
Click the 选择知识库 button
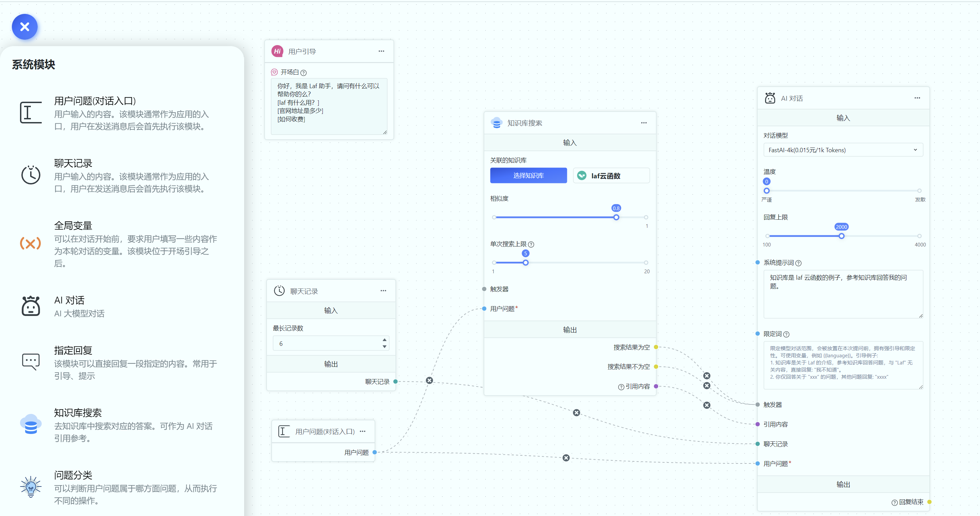click(528, 175)
